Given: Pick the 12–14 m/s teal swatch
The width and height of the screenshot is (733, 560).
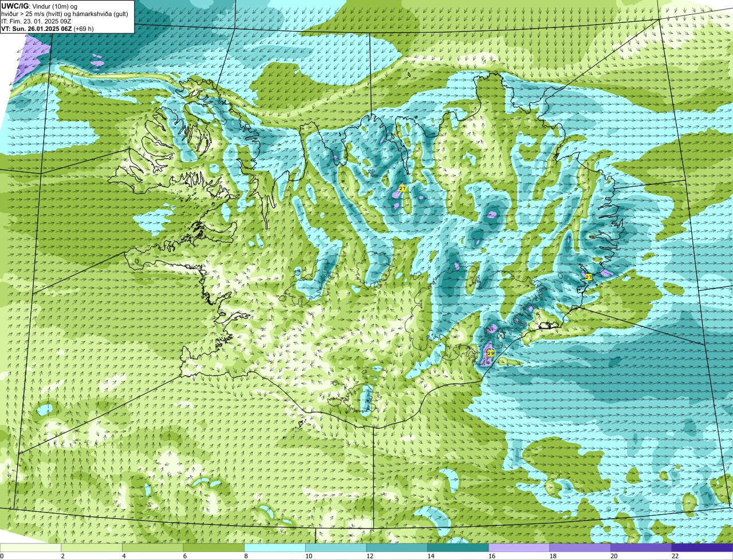Looking at the screenshot, I should [397, 547].
